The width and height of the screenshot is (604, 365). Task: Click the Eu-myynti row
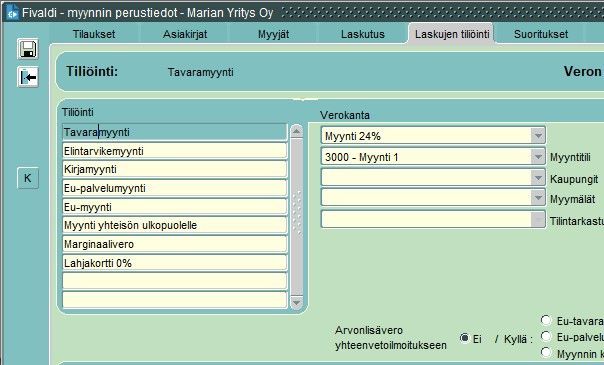(174, 207)
